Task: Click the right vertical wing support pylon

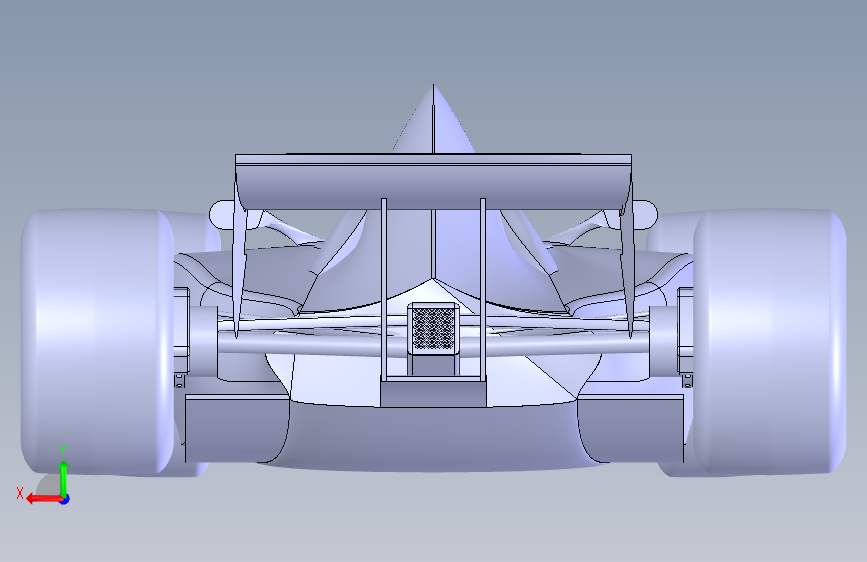Action: tap(483, 288)
